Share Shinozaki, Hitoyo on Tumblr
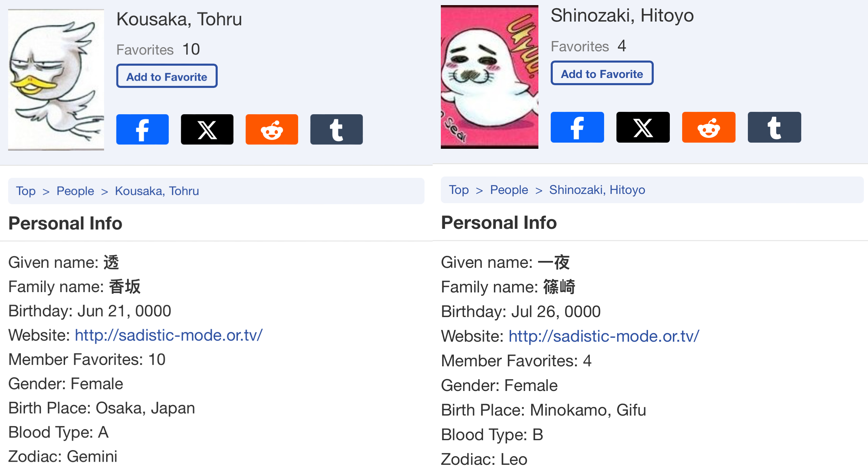The width and height of the screenshot is (868, 472). (774, 127)
